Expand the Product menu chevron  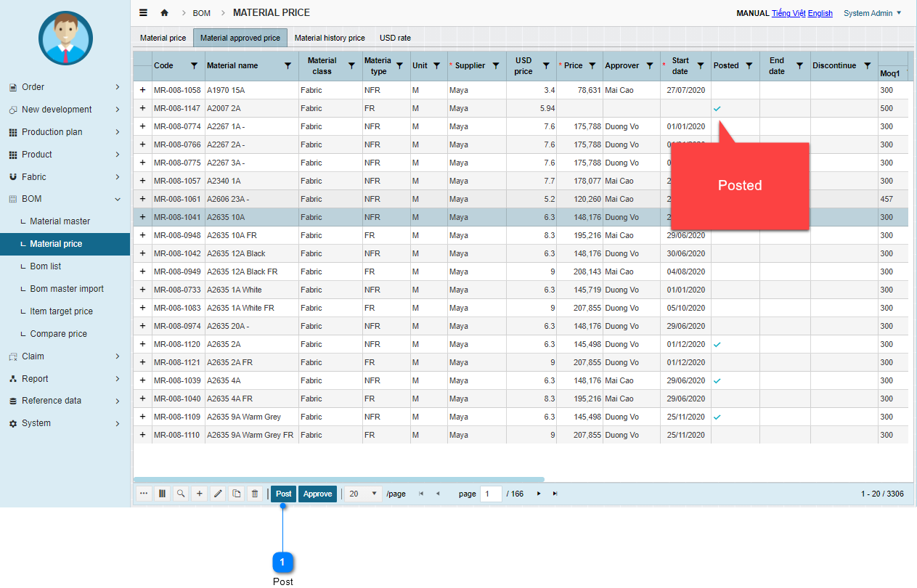click(x=118, y=155)
